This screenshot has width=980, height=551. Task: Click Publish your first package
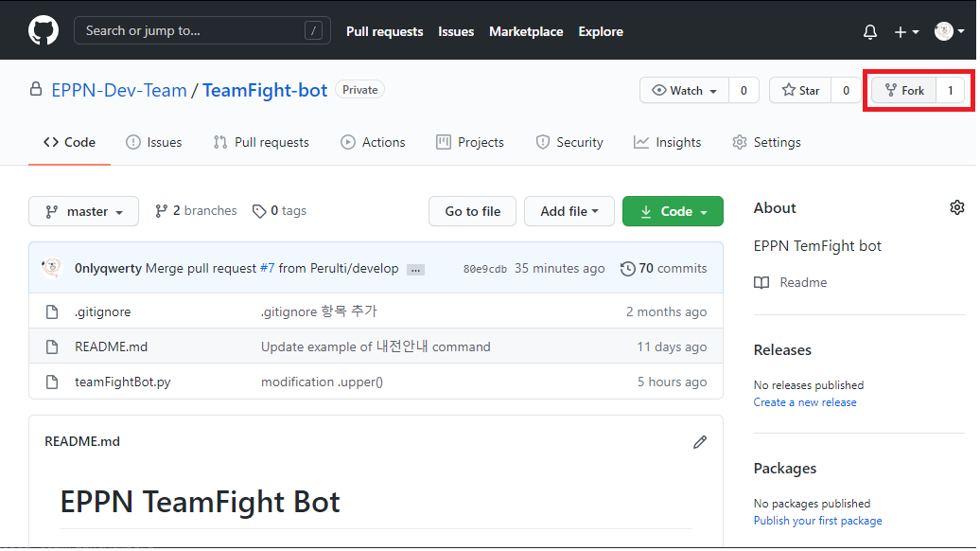[817, 521]
